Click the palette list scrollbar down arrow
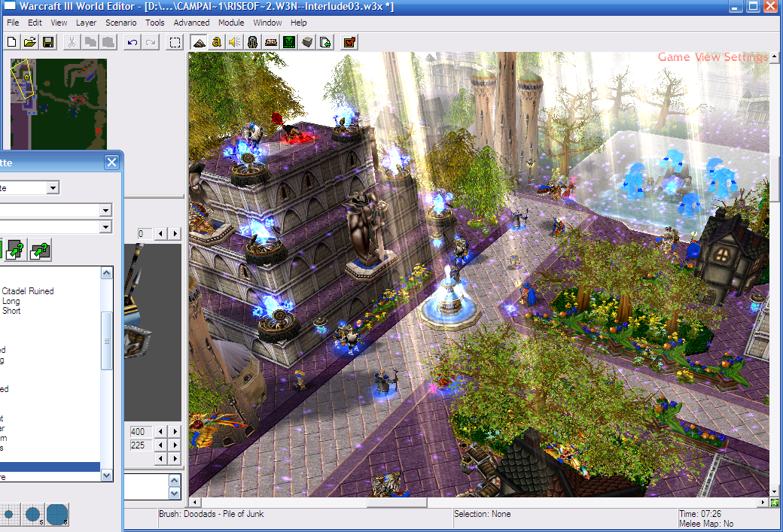 [106, 476]
